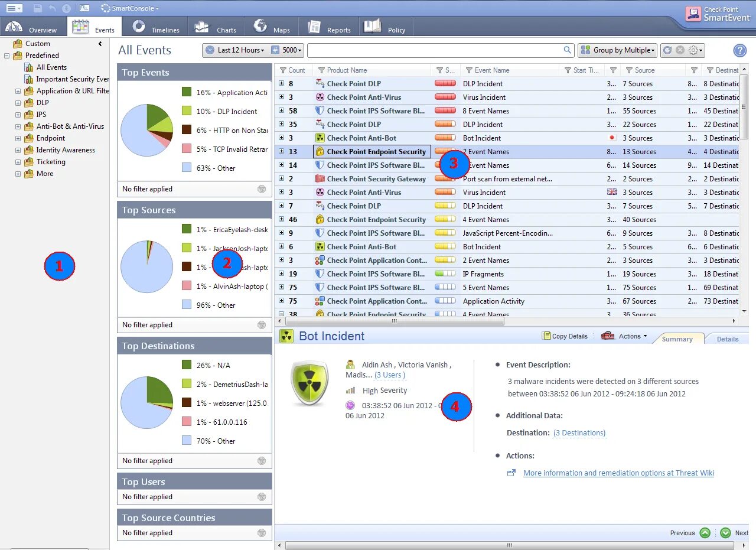Collapse the Predefined tree node

(7, 56)
